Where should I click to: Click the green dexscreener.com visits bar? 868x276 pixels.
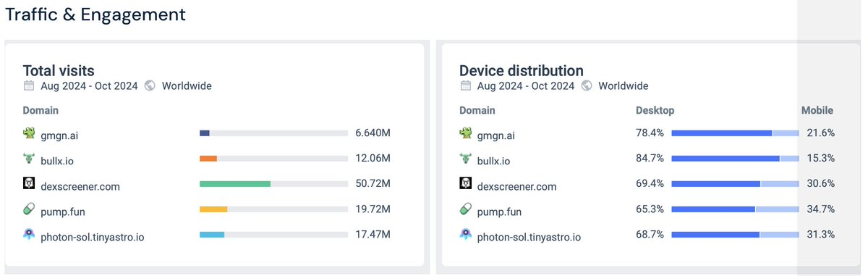pos(235,184)
